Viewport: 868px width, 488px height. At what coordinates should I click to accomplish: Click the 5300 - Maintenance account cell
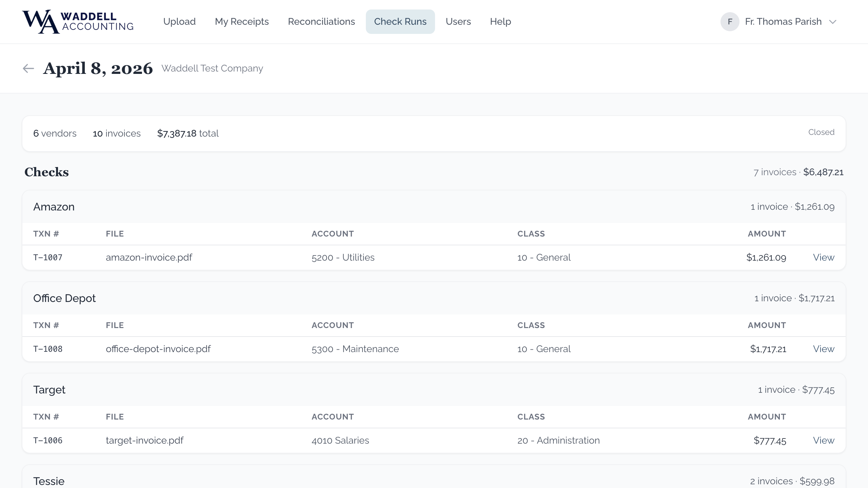[x=355, y=349]
